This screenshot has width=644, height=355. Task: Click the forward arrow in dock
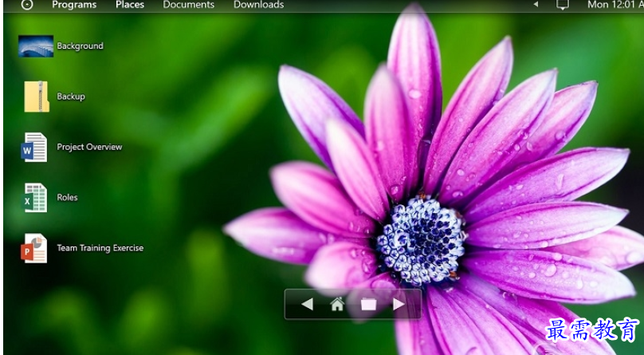click(x=399, y=305)
